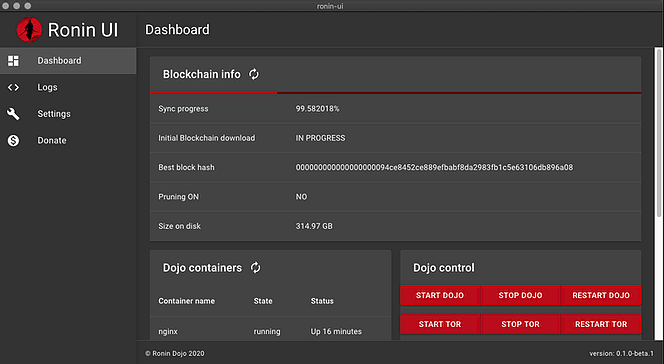Image resolution: width=664 pixels, height=364 pixels.
Task: Click the Ronin UI samurai logo
Action: (x=29, y=30)
